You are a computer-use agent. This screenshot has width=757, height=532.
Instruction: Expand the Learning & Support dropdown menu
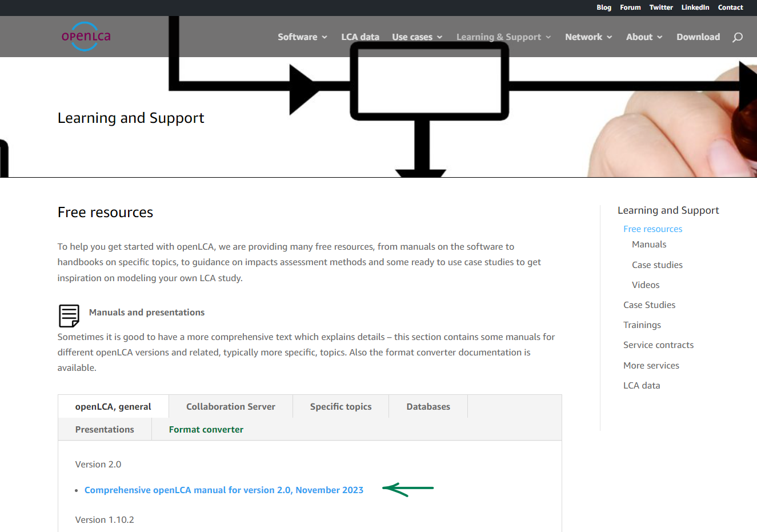(503, 37)
